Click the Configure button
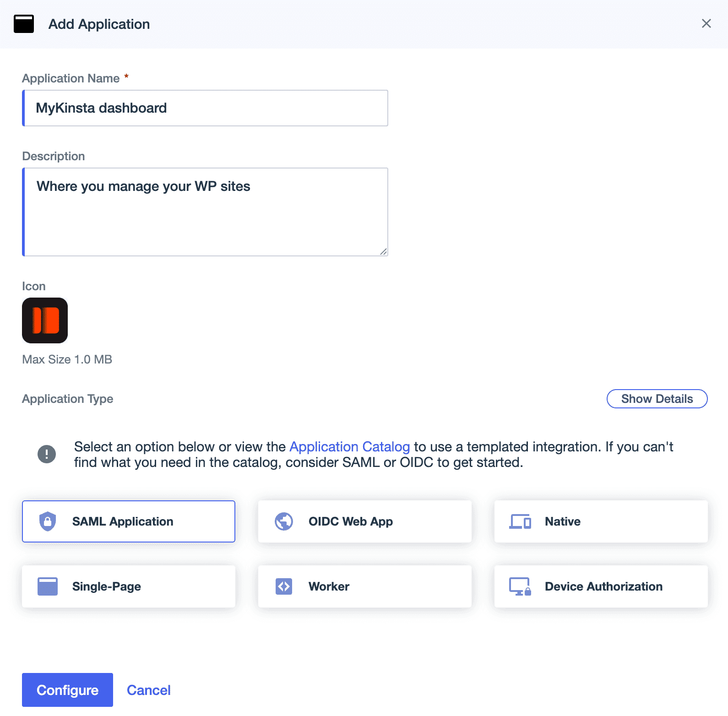 tap(67, 689)
